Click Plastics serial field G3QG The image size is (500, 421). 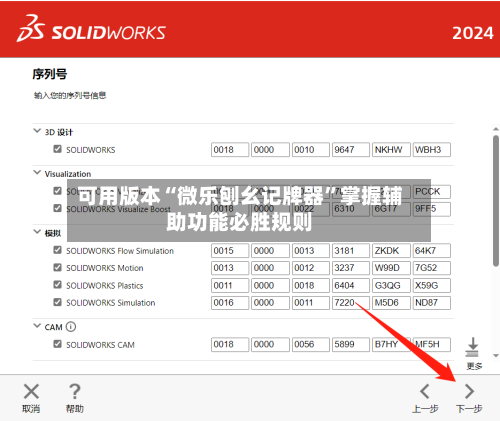391,286
